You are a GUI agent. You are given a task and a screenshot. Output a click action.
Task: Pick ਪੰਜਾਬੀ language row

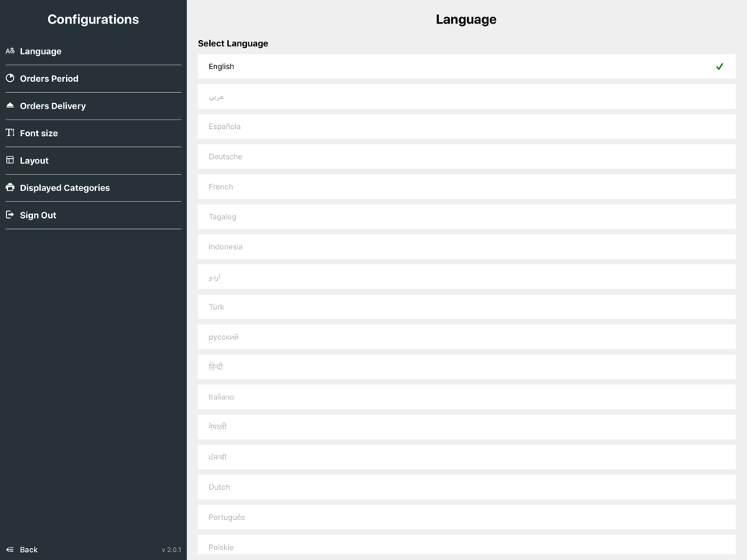[x=466, y=457]
